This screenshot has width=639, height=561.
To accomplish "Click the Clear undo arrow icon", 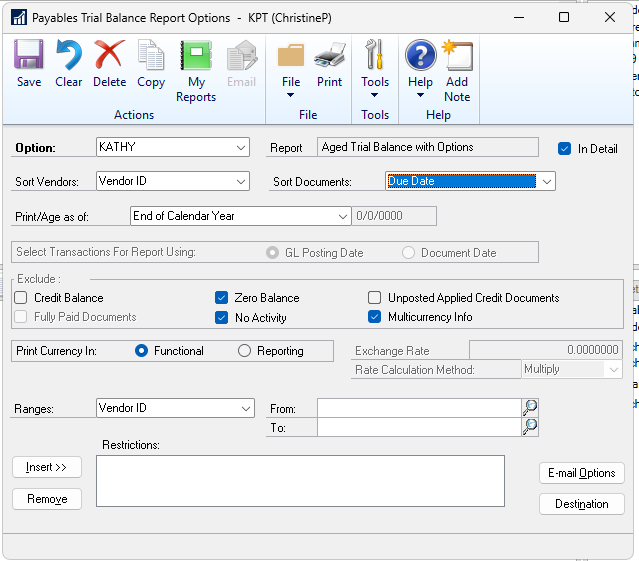I will (68, 54).
